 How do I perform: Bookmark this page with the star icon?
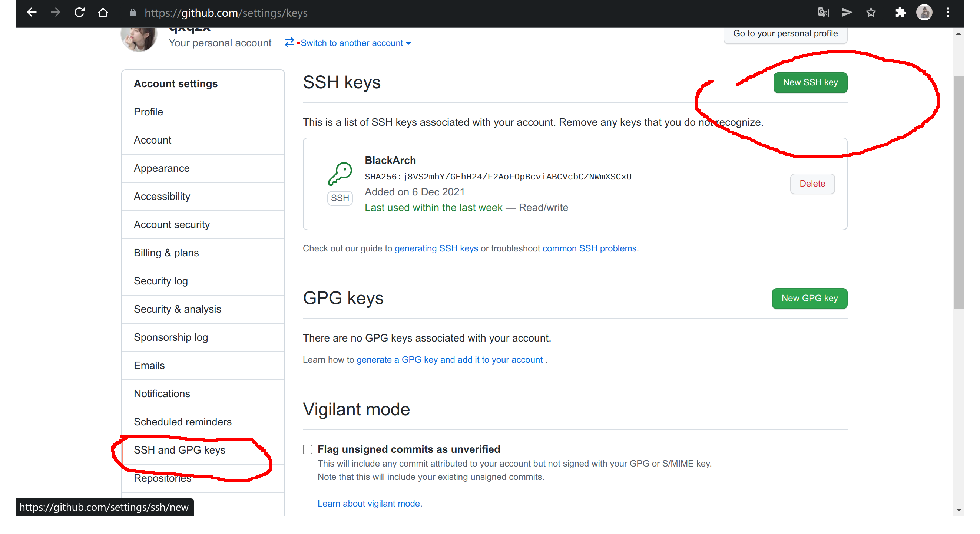tap(871, 13)
